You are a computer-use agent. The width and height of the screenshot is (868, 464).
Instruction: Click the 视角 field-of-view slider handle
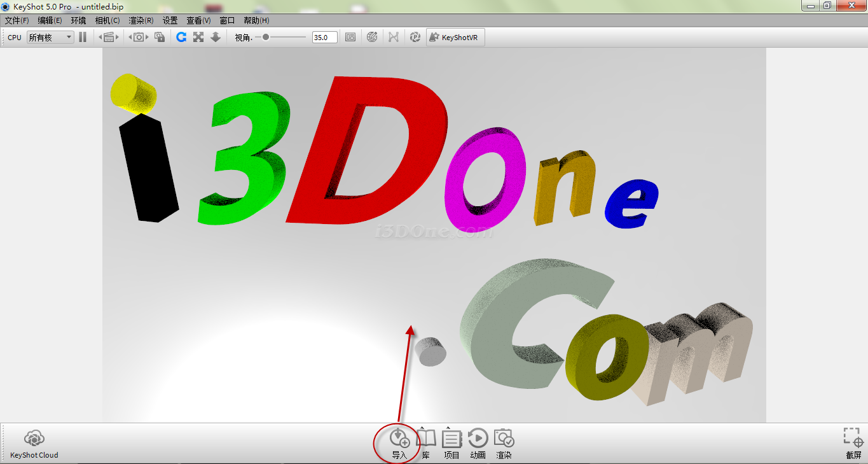[266, 38]
